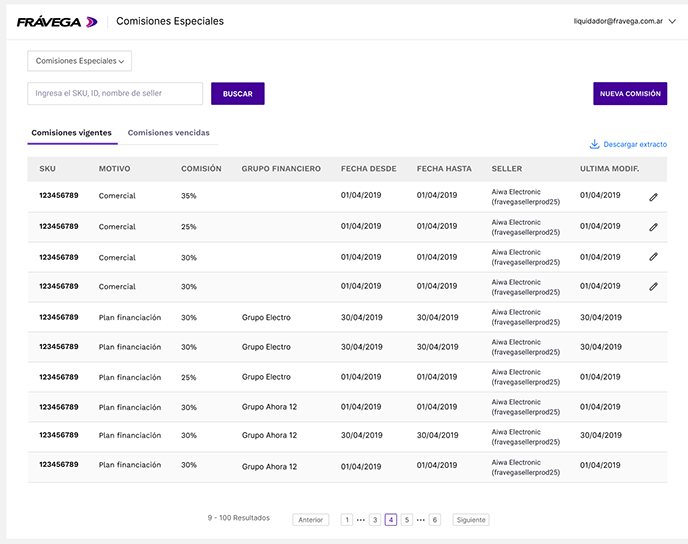Select current page 4 in pagination

391,519
